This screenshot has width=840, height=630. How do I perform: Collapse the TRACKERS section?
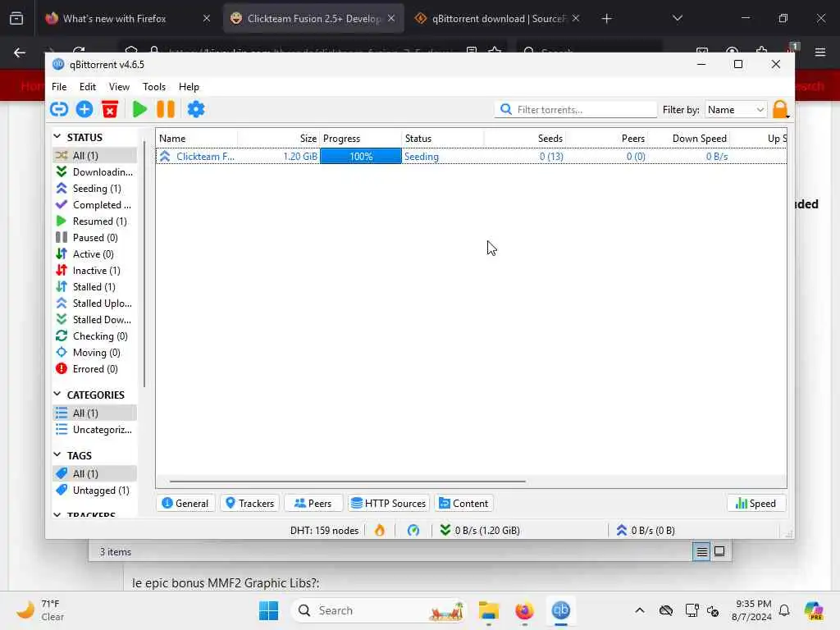click(57, 514)
